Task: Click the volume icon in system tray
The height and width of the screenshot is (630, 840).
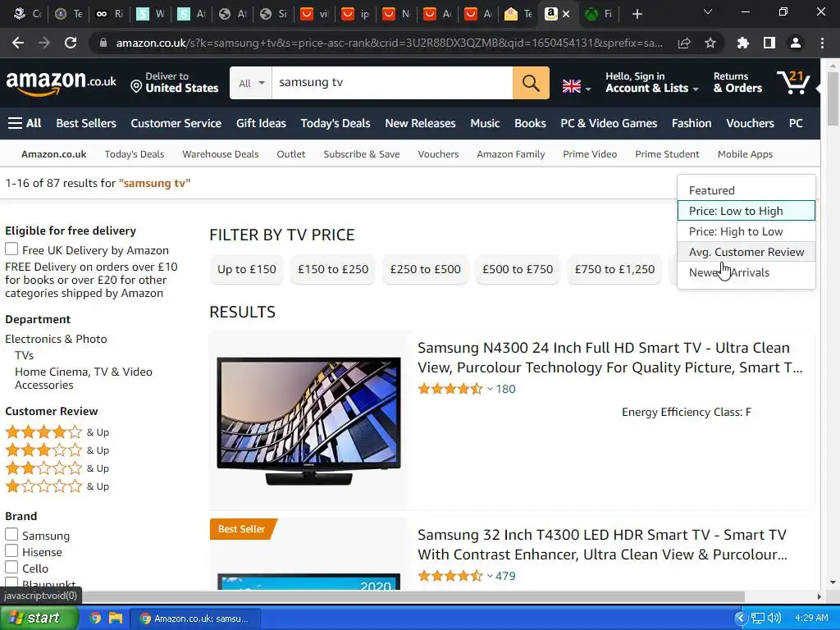Action: coord(774,619)
